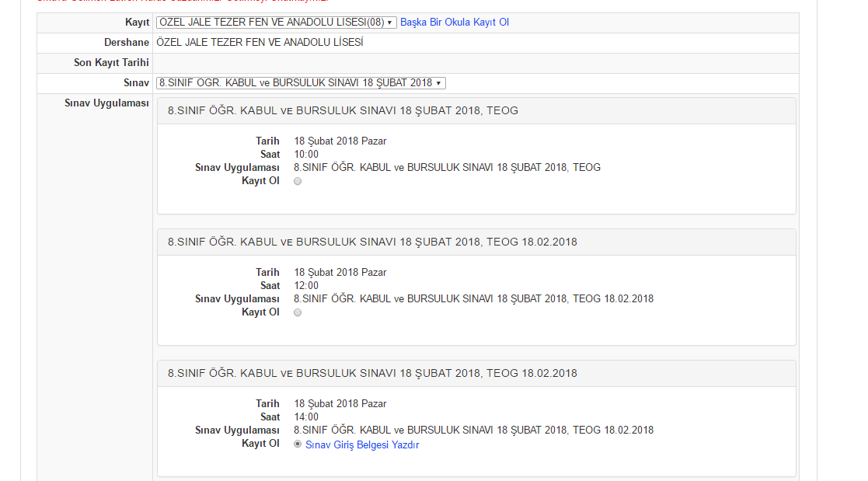Viewport: 868px width, 481px height.
Task: Click "18 Şubat 2018 Pazar" in the 14:00 panel
Action: tap(340, 403)
